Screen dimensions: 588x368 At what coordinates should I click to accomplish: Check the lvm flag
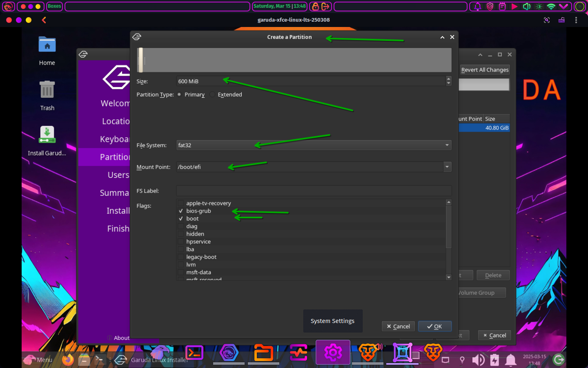(181, 265)
